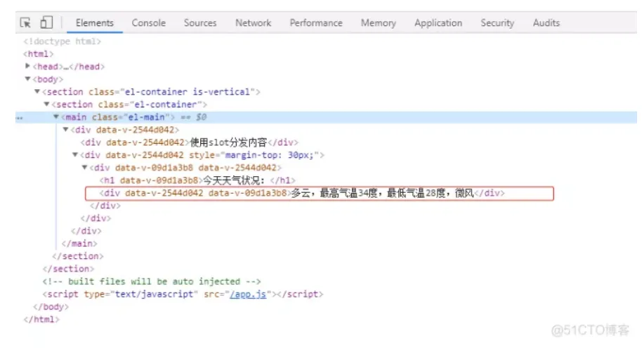Go to the Network tab
This screenshot has width=644, height=348.
click(x=253, y=23)
